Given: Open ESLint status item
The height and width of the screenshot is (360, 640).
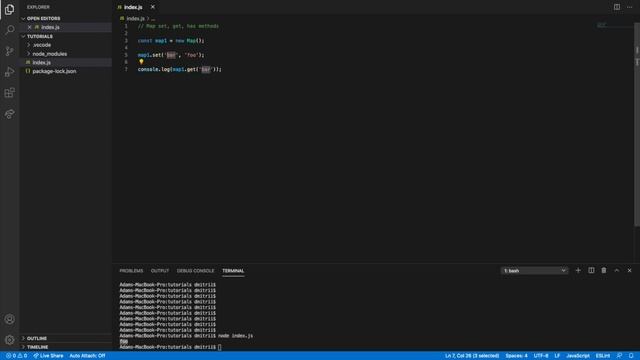Looking at the screenshot, I should point(603,356).
